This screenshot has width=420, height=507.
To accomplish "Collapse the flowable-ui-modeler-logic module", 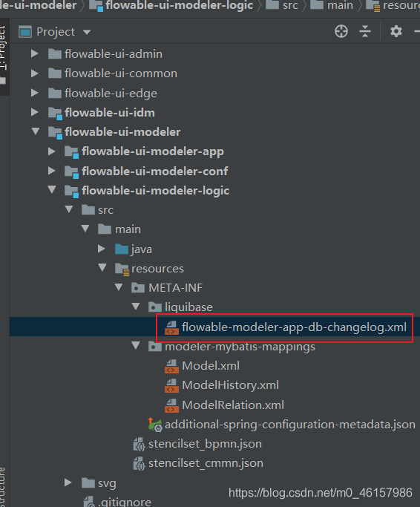I will point(52,190).
